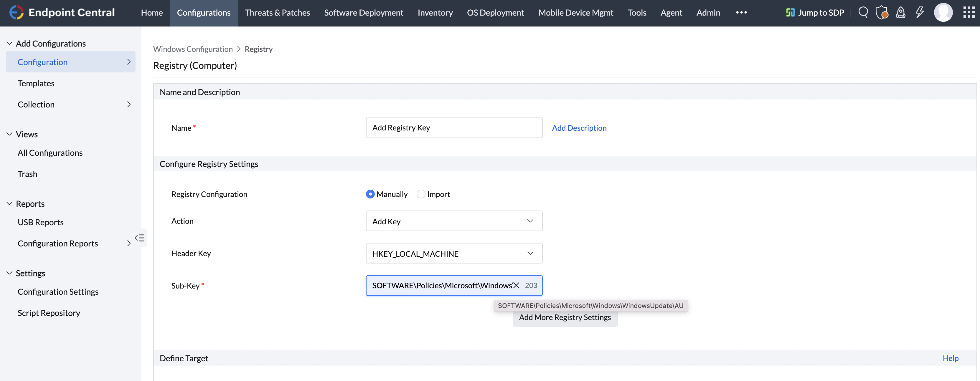Show more tabs via ellipsis menu
Screen dimensions: 980x381
741,13
